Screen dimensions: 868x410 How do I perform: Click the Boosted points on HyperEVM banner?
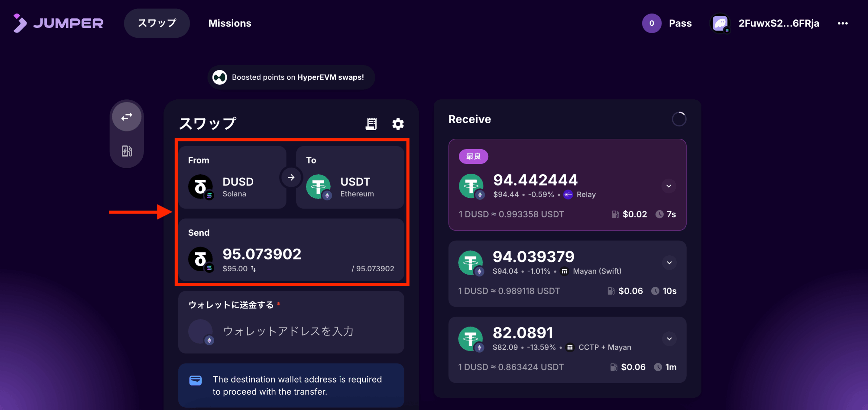click(291, 77)
